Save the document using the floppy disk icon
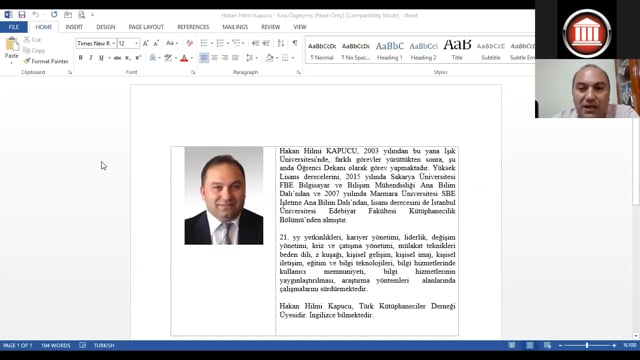640x360 pixels. 22,15
